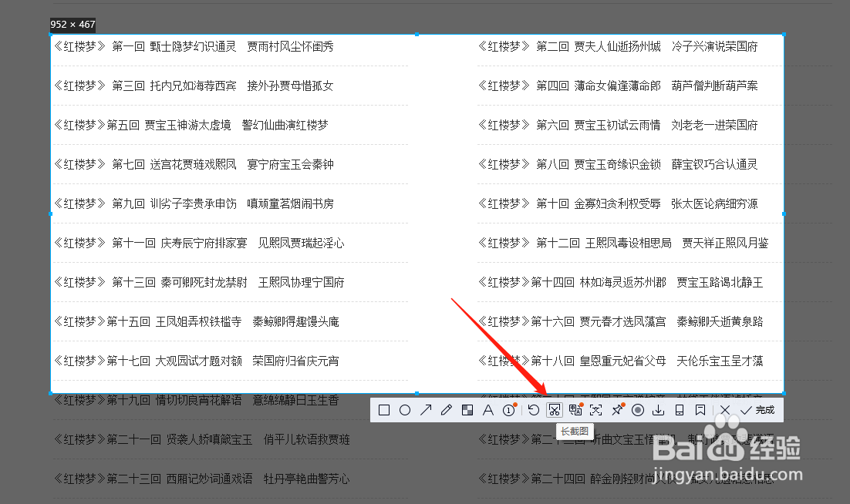The height and width of the screenshot is (504, 850).
Task: Click the undo icon in the toolbar
Action: 534,410
